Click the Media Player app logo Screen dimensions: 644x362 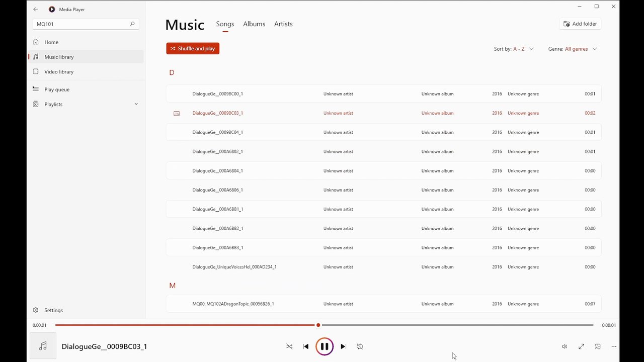coord(52,9)
